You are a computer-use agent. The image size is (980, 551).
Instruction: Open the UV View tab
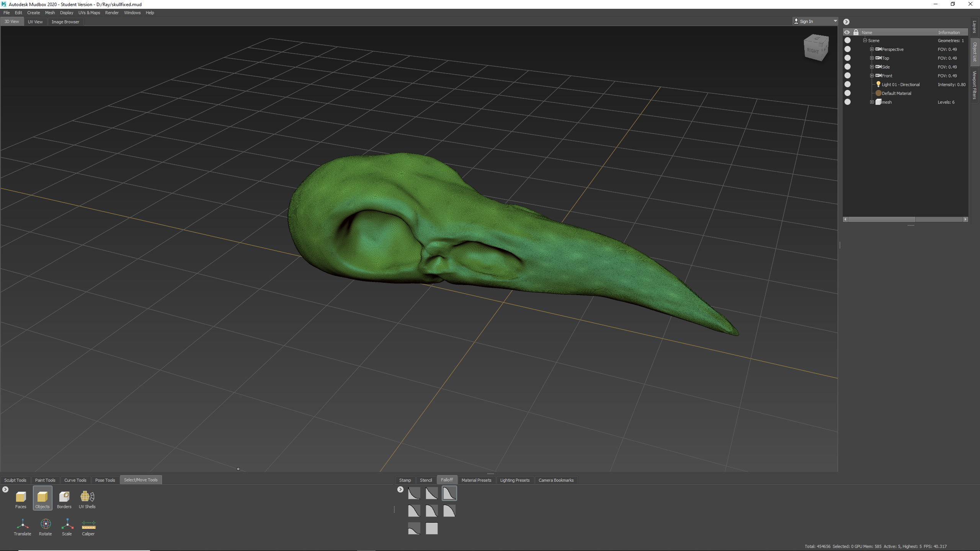tap(34, 21)
